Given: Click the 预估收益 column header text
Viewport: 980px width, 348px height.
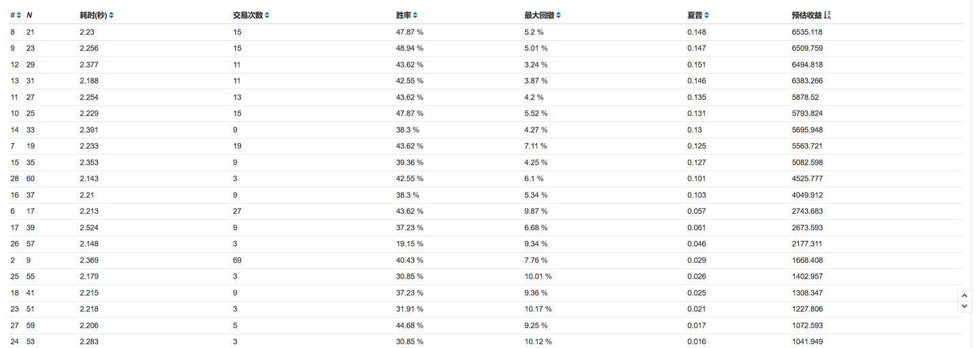Looking at the screenshot, I should [806, 15].
